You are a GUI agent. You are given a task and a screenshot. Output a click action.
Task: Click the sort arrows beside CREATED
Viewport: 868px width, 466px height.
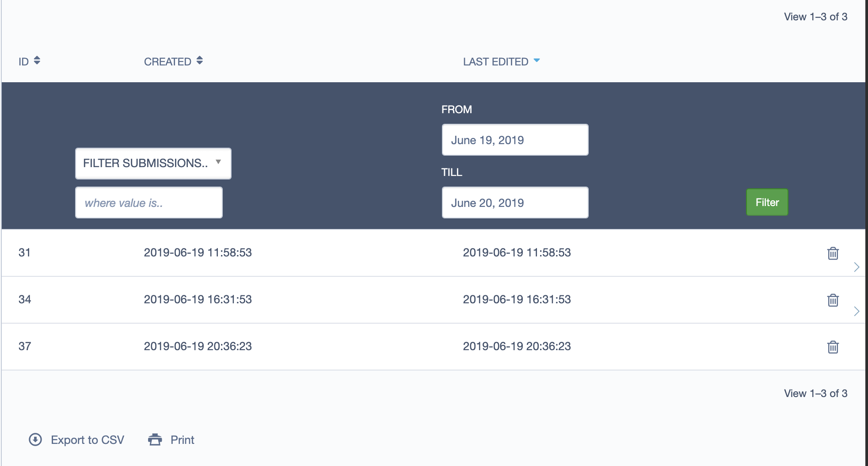coord(200,61)
